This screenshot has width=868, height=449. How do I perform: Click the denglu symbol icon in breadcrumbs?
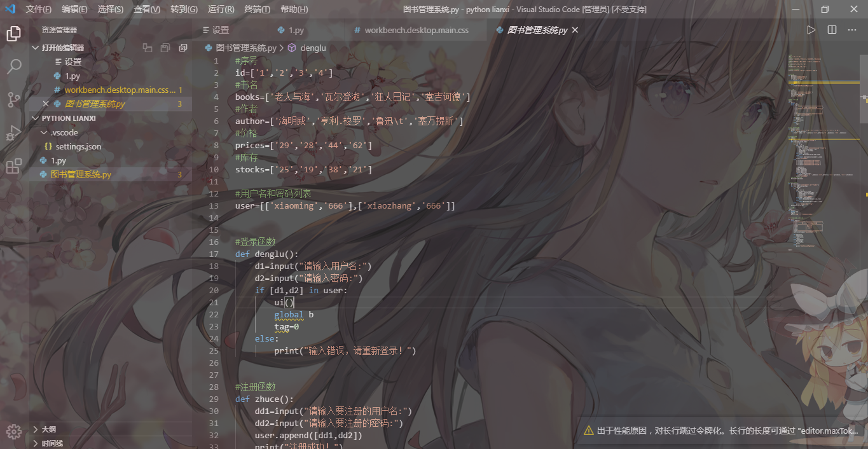tap(292, 48)
